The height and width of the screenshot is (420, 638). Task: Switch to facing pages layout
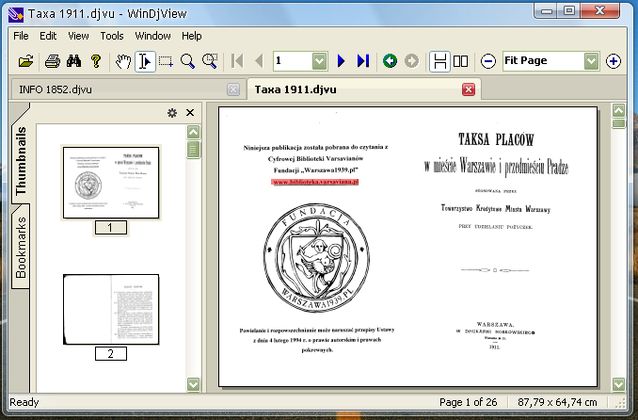461,61
